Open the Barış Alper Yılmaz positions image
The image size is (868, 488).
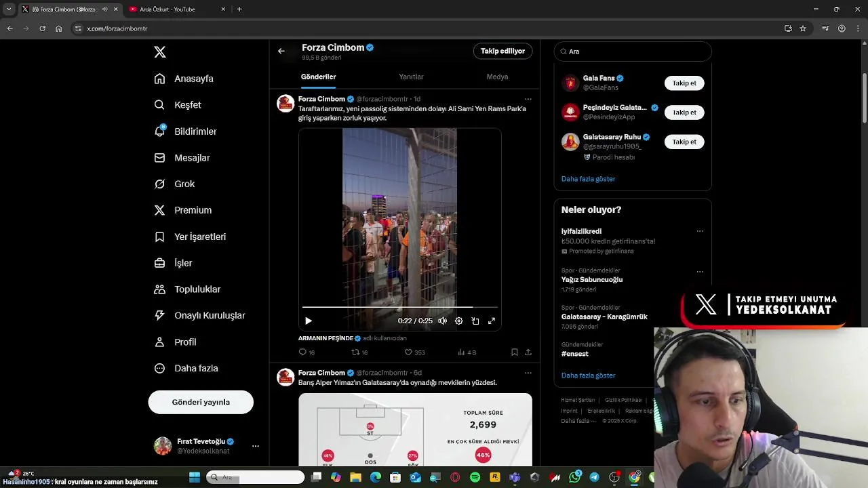[x=415, y=429]
